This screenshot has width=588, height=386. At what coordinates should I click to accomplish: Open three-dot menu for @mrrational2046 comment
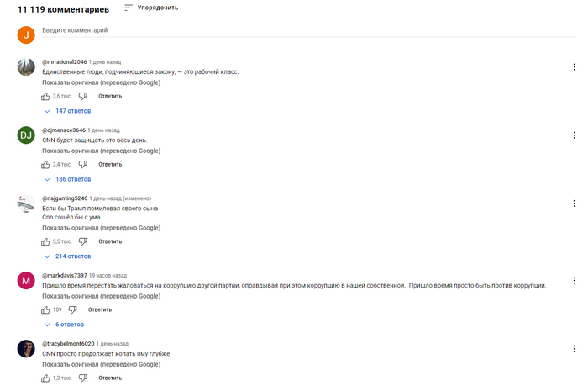point(575,66)
